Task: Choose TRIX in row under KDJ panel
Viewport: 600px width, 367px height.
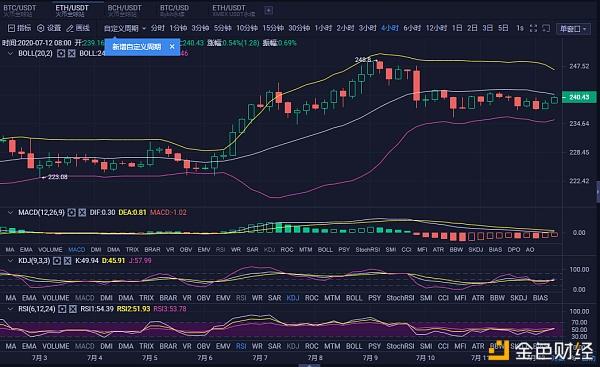Action: [146, 298]
